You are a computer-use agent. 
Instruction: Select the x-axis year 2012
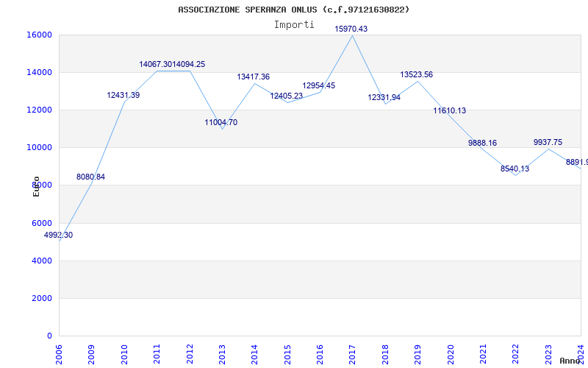(190, 355)
